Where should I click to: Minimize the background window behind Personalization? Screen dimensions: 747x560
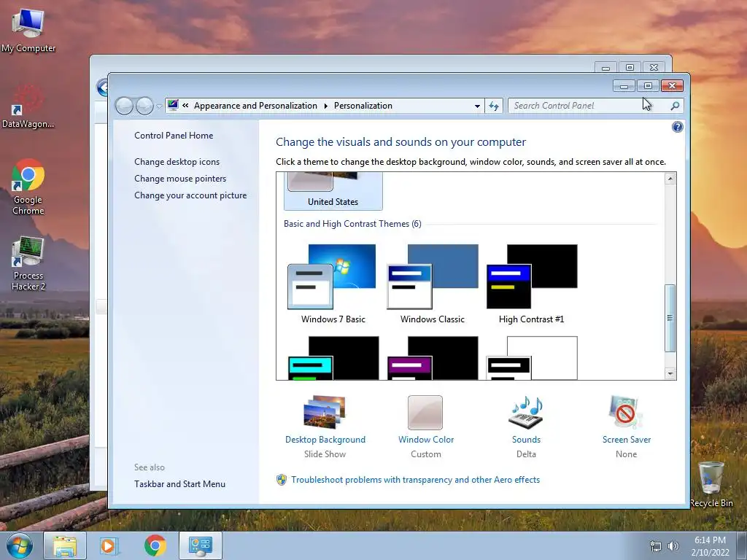click(x=605, y=68)
